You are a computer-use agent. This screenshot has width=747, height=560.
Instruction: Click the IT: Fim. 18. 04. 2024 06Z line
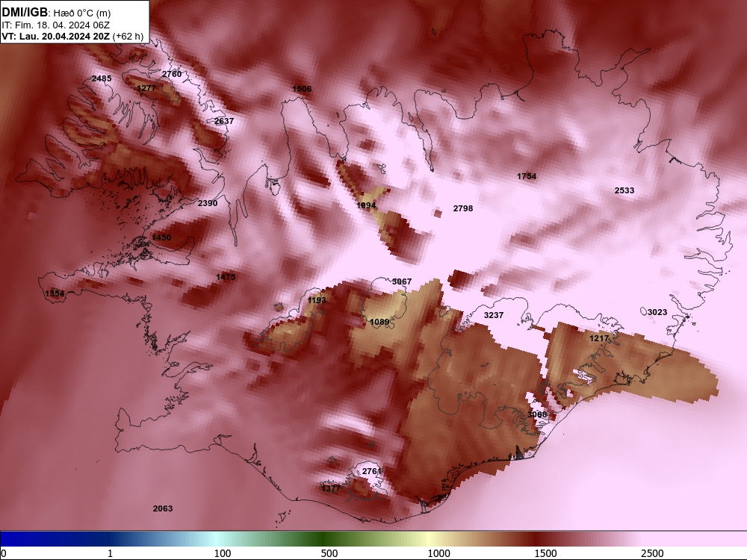click(56, 25)
